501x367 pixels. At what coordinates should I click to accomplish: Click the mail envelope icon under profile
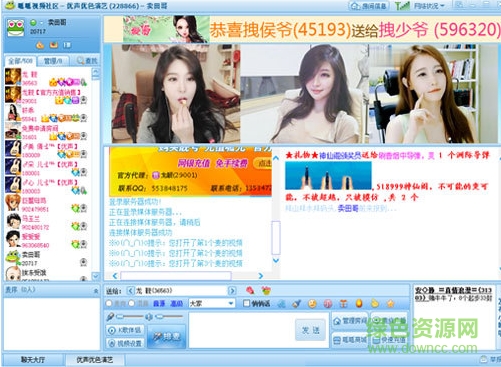(x=54, y=45)
